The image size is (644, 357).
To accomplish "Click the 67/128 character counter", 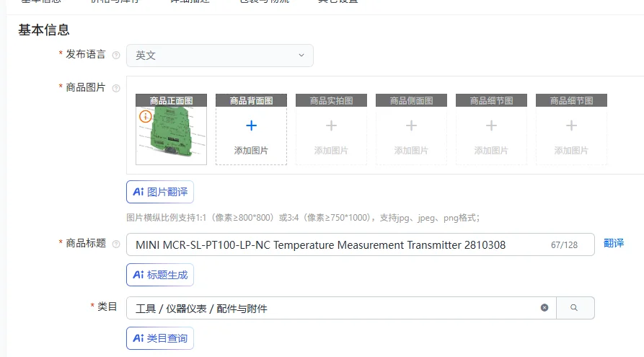I will (x=565, y=245).
